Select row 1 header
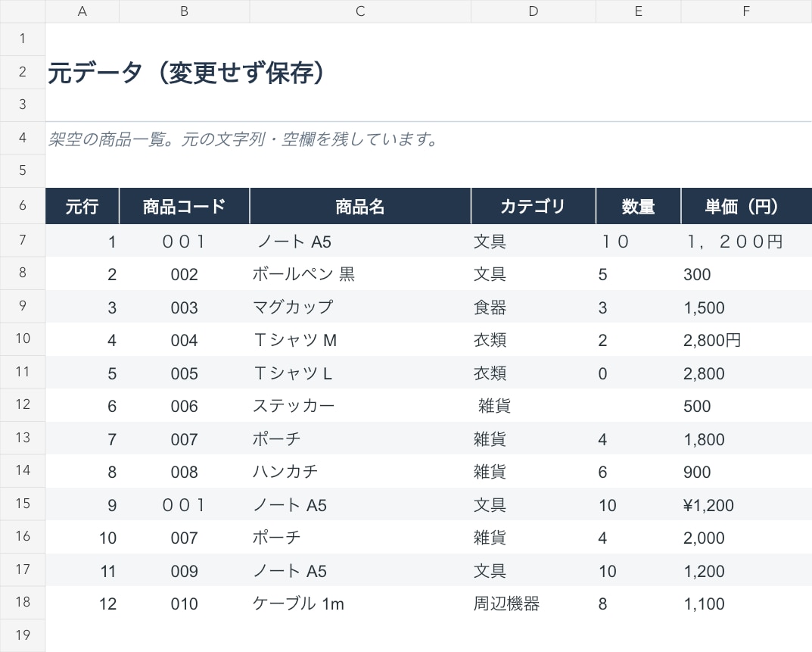 point(22,39)
